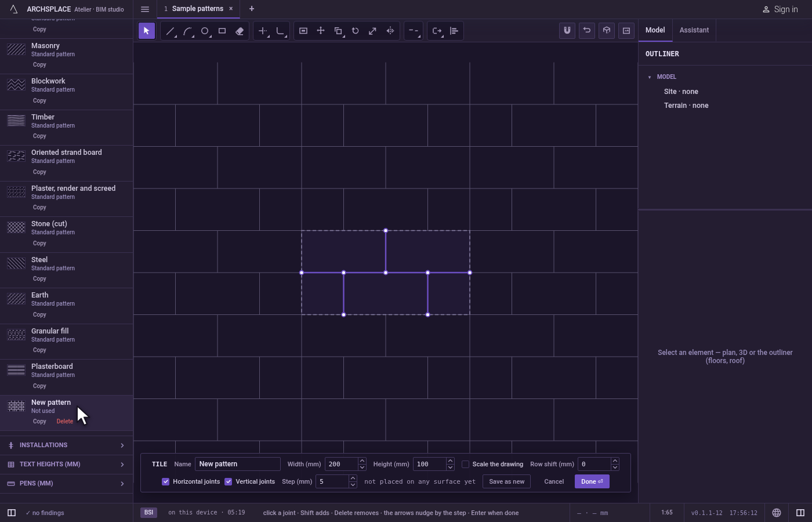Select the Circle tool
Viewport: 812px width, 522px height.
tap(205, 31)
